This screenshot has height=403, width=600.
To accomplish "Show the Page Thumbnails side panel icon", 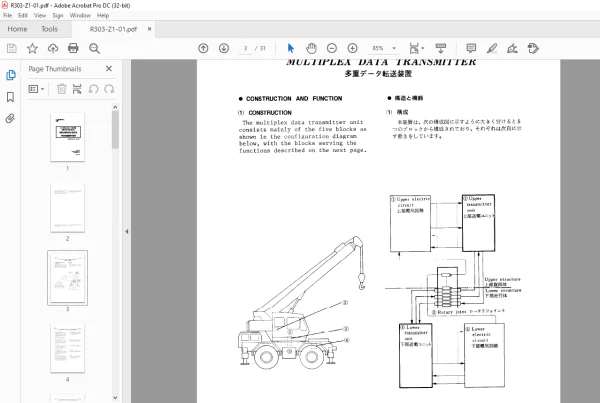I will point(11,75).
